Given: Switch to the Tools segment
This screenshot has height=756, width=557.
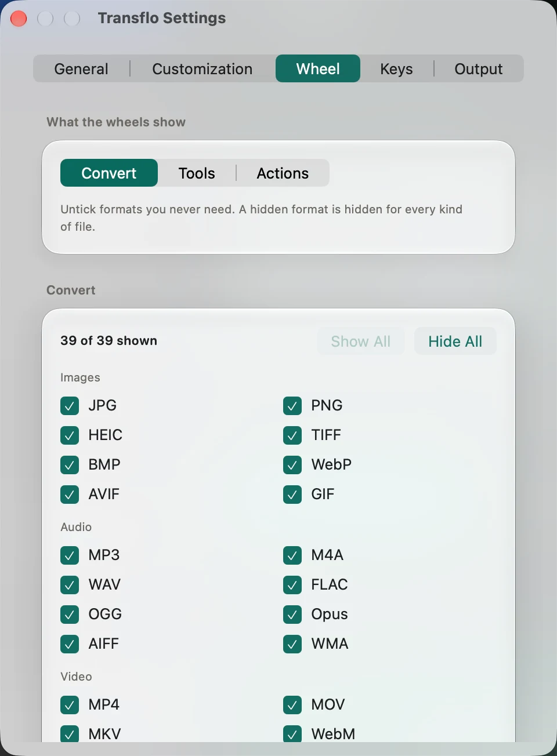Looking at the screenshot, I should [x=197, y=173].
